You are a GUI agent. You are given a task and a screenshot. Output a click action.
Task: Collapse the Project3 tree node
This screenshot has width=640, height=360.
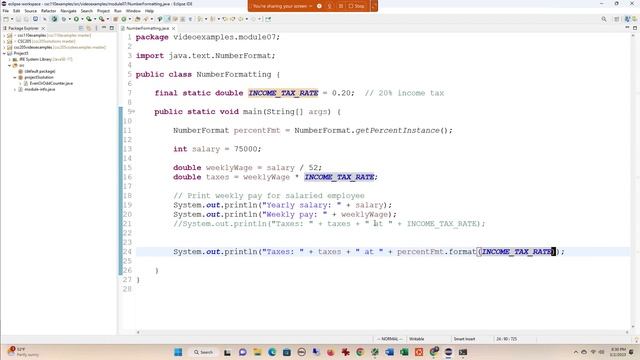point(4,53)
